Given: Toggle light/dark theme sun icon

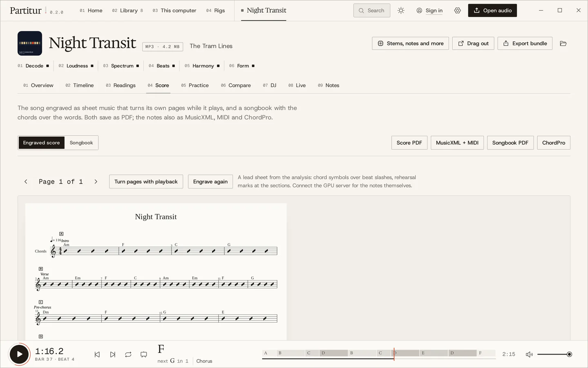Looking at the screenshot, I should [x=401, y=11].
